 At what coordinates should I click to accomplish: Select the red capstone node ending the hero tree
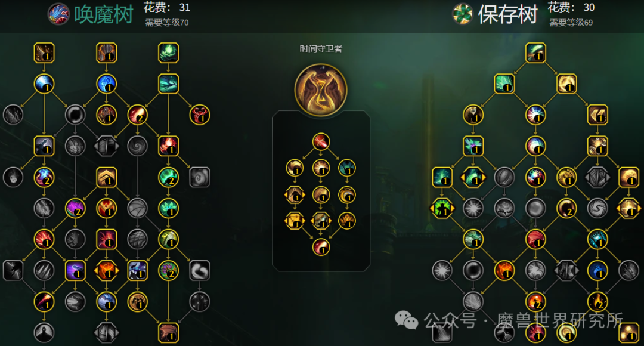click(321, 248)
